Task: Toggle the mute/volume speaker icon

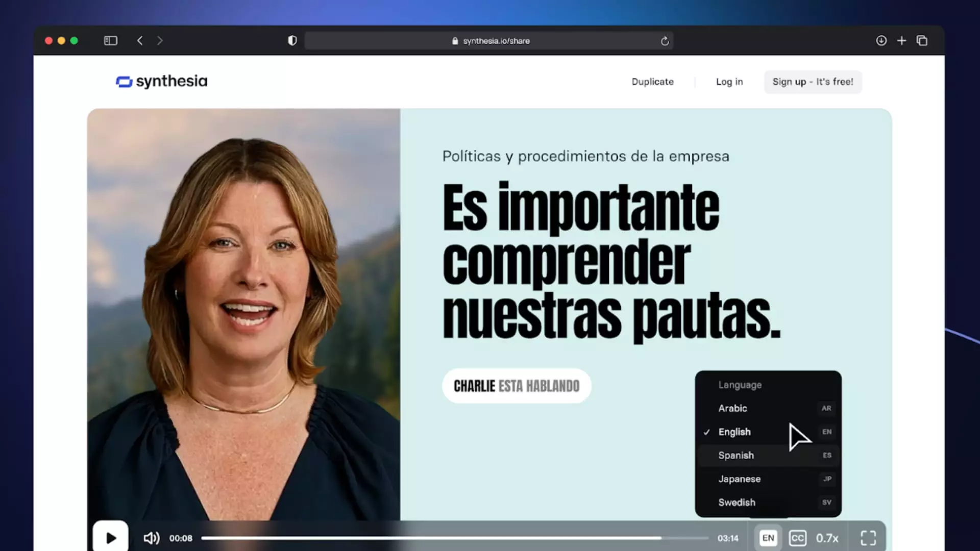Action: (x=151, y=537)
